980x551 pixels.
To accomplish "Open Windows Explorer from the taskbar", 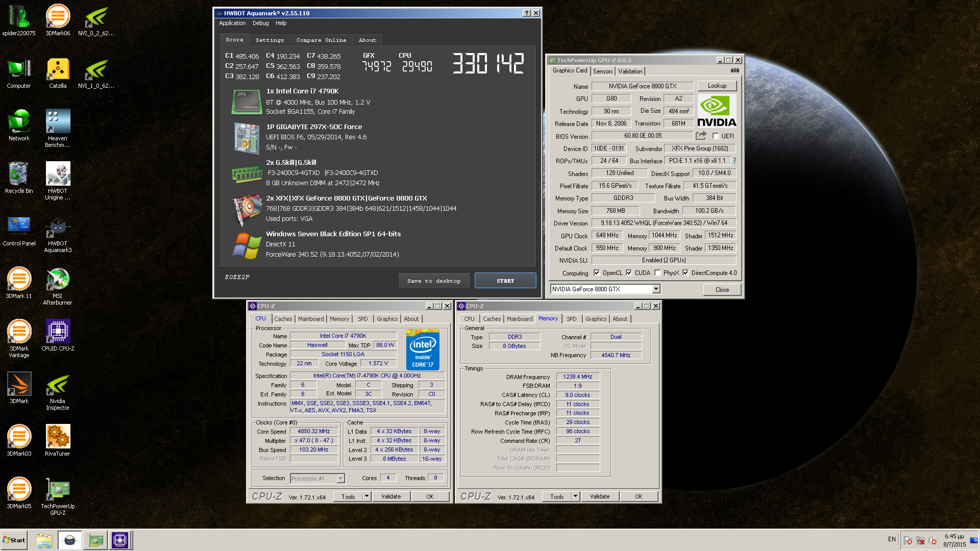I will 44,540.
